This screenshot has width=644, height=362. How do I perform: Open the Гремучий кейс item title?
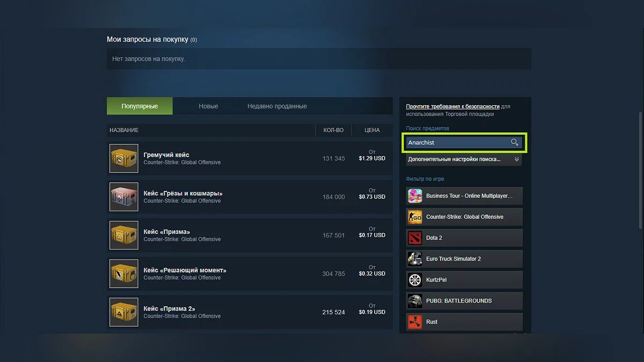(x=166, y=155)
